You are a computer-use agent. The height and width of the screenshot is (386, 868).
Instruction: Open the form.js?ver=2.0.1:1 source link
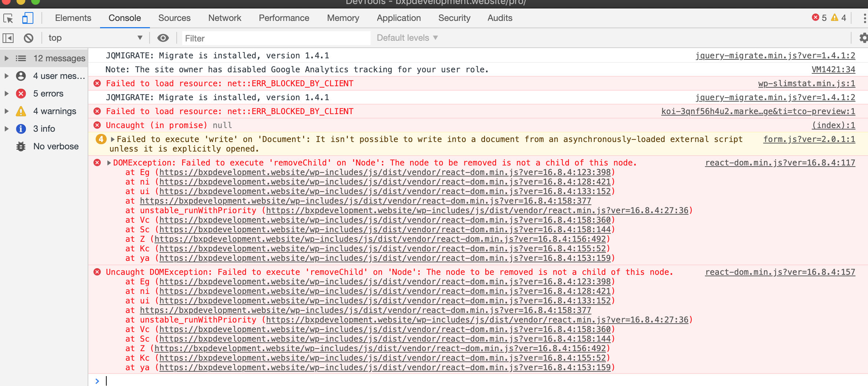coord(809,139)
